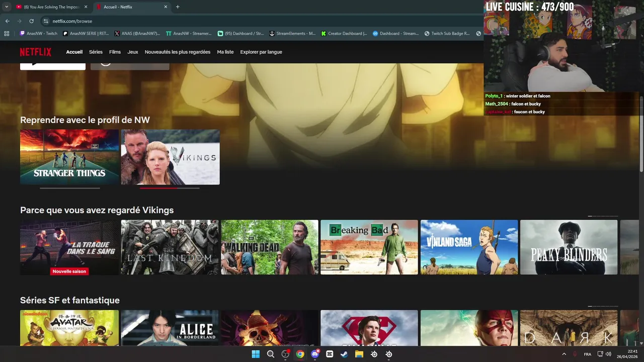Click Vikings watch progress bar
The image size is (644, 362).
[170, 188]
